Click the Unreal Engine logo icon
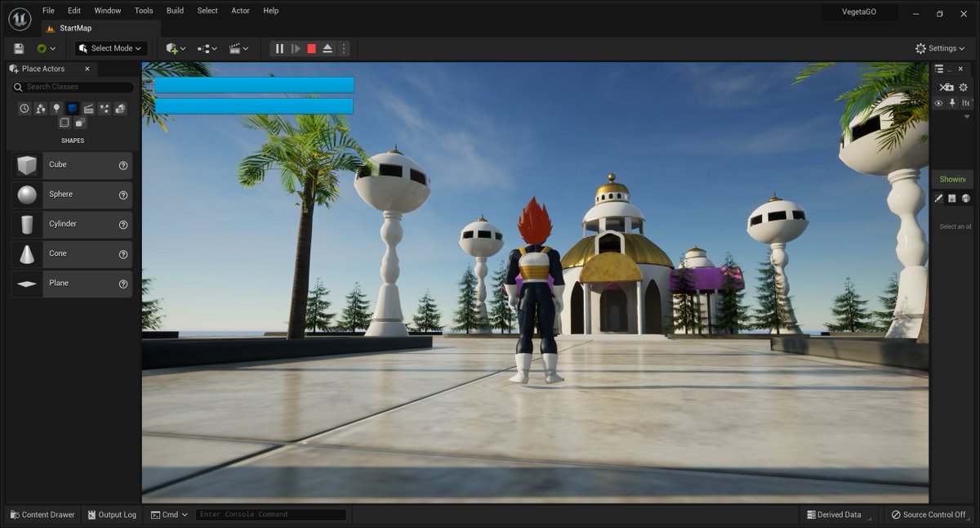The width and height of the screenshot is (980, 528). (20, 17)
